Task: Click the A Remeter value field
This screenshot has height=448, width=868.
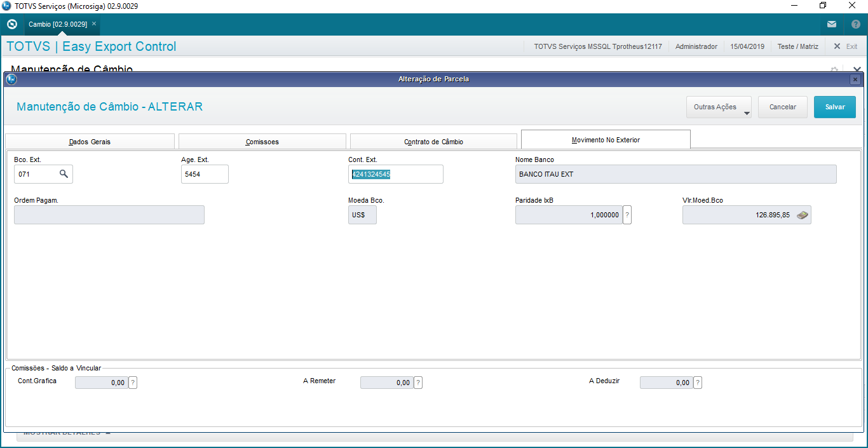Action: click(x=387, y=383)
